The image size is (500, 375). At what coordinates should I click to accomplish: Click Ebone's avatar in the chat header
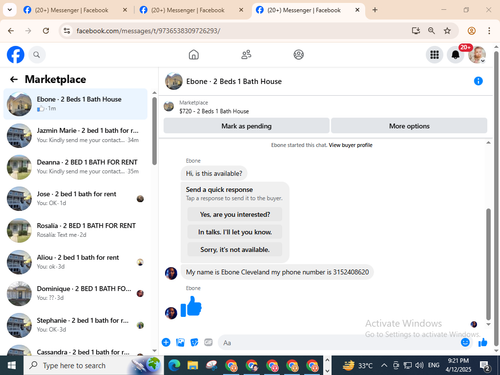pos(174,81)
